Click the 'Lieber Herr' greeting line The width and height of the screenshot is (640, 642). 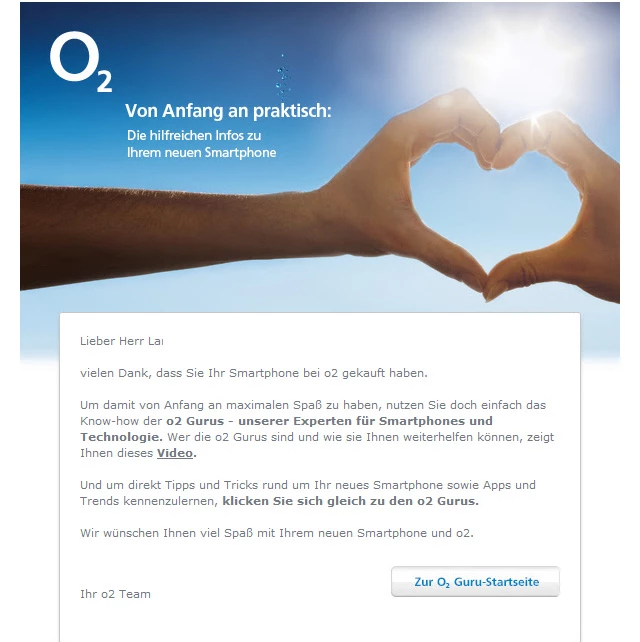[x=121, y=341]
